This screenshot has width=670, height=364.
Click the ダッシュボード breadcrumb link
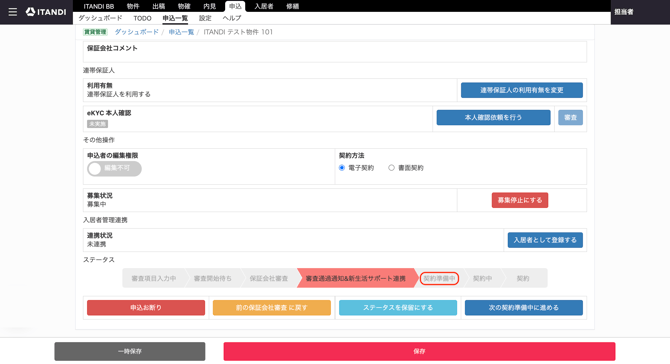pyautogui.click(x=137, y=32)
